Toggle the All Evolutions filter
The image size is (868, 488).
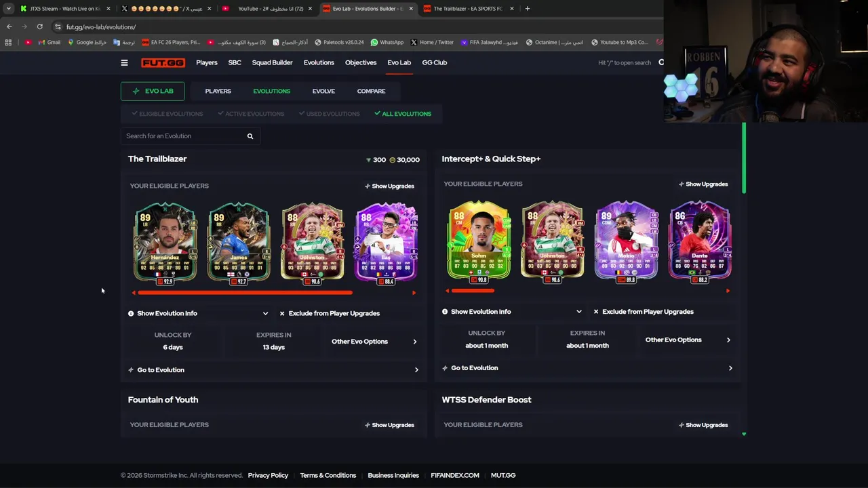(403, 114)
